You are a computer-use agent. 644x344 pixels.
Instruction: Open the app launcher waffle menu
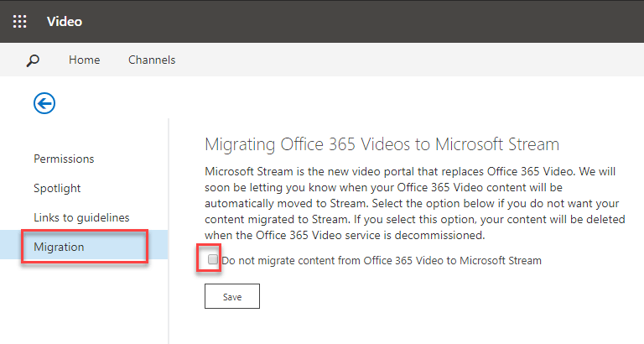point(19,21)
